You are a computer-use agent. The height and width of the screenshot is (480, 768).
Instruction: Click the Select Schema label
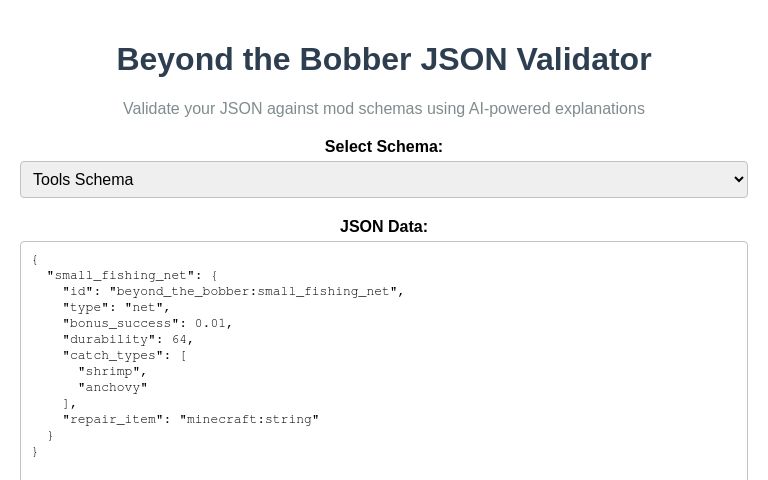click(384, 146)
